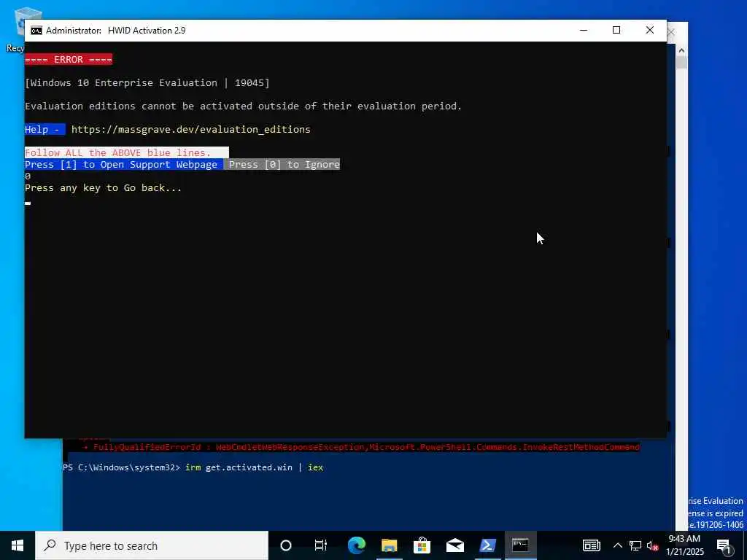Open the Windows Start menu
Screen dimensions: 747x560
18,545
